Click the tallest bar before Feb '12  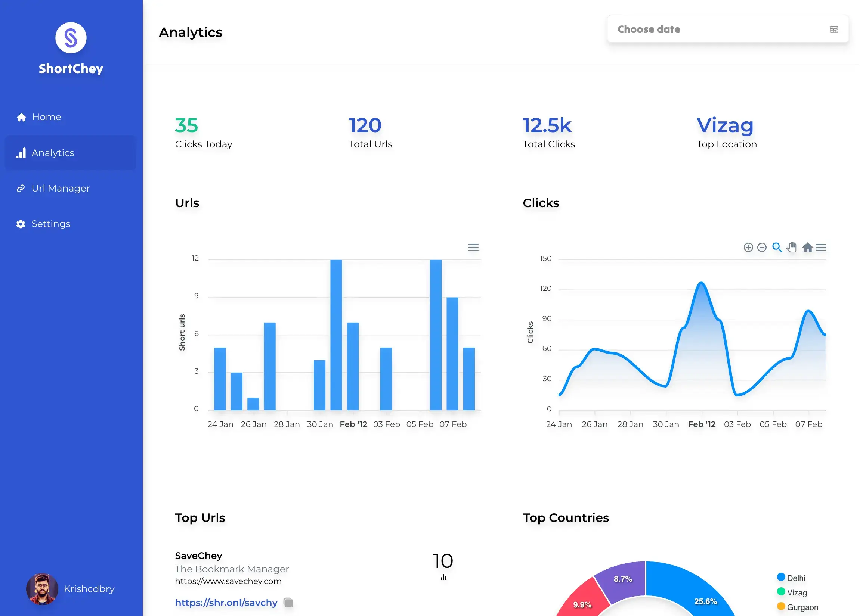click(336, 335)
